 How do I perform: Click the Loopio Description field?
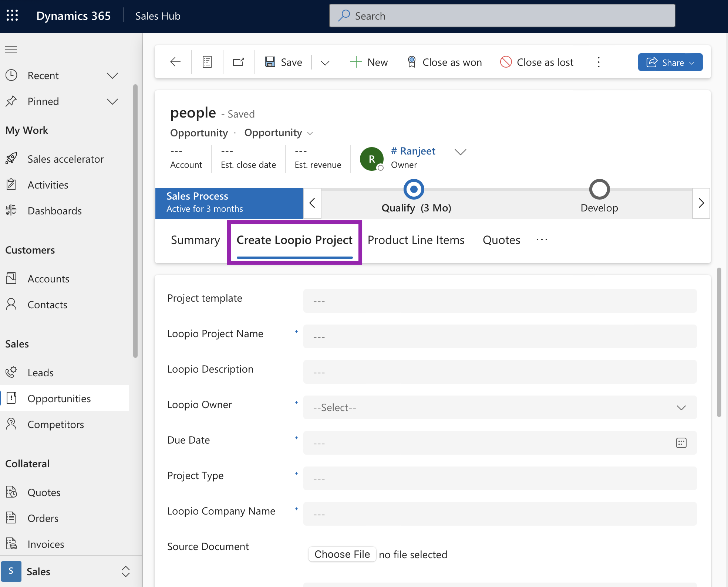(500, 372)
